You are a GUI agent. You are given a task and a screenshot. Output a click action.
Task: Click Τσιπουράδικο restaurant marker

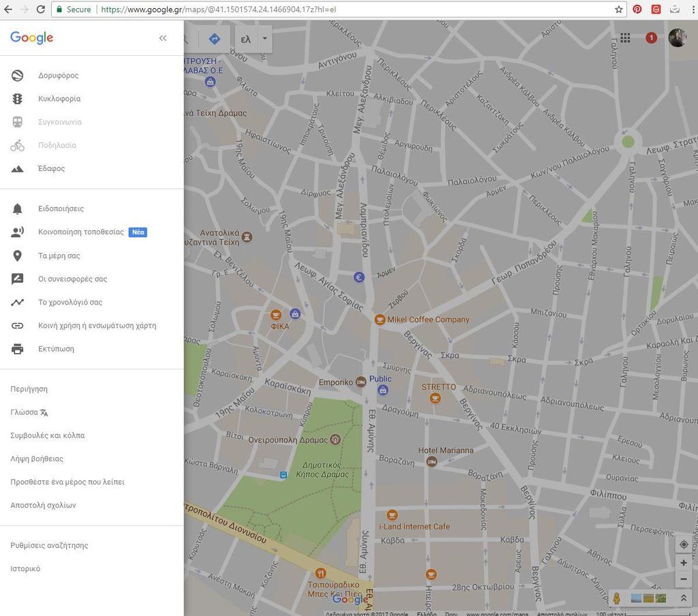[x=320, y=573]
